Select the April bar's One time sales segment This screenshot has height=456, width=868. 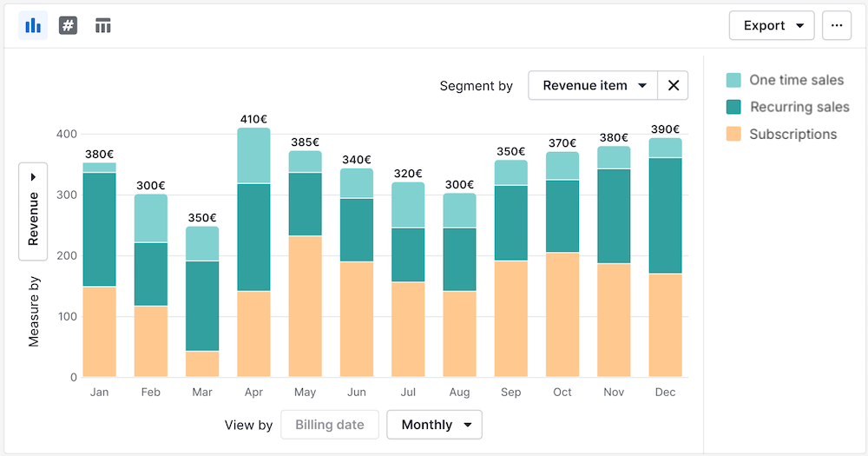pyautogui.click(x=253, y=155)
